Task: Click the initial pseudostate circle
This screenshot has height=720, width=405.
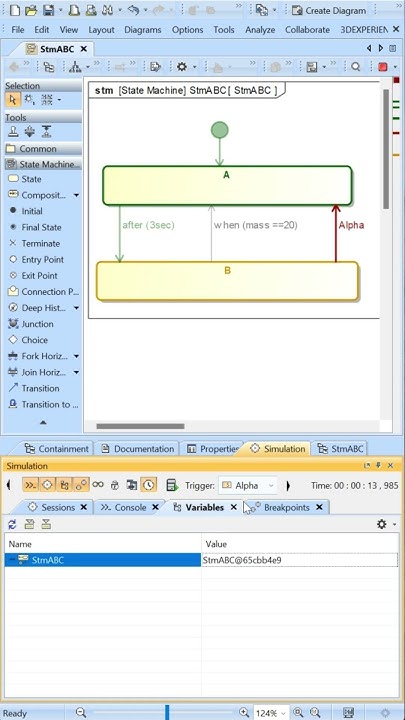Action: (x=219, y=130)
